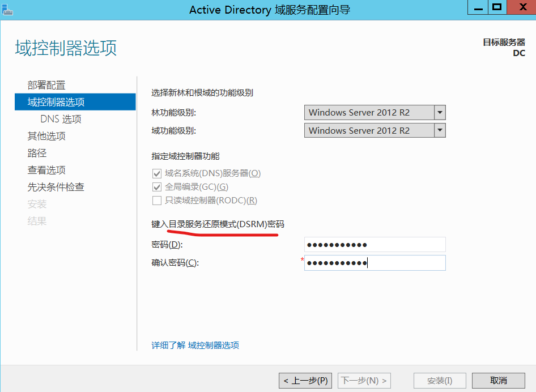Screen dimensions: 536x392
Task: Open 查看选项 step
Action: [46, 170]
